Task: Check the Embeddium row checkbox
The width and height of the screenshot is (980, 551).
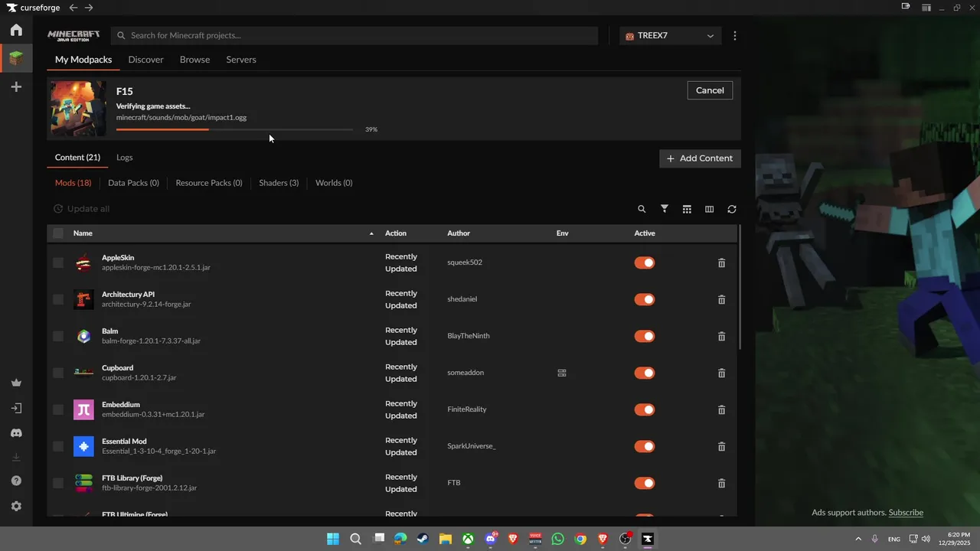Action: [58, 409]
